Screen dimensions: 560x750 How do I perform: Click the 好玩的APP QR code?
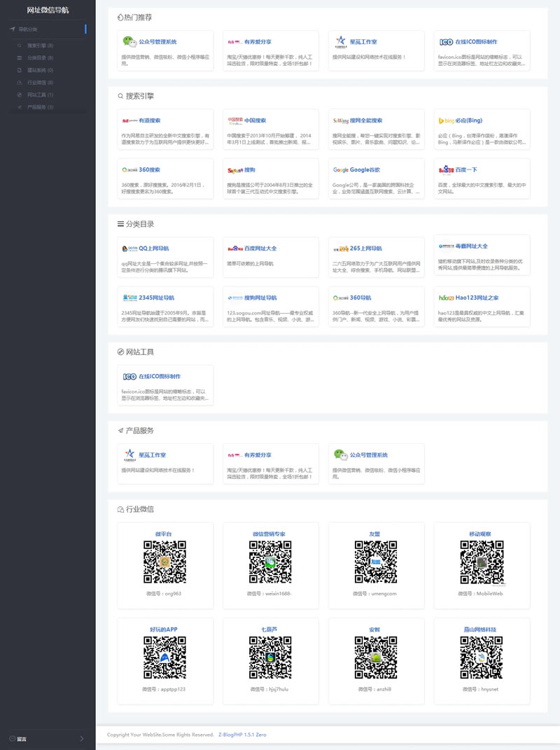pos(165,658)
